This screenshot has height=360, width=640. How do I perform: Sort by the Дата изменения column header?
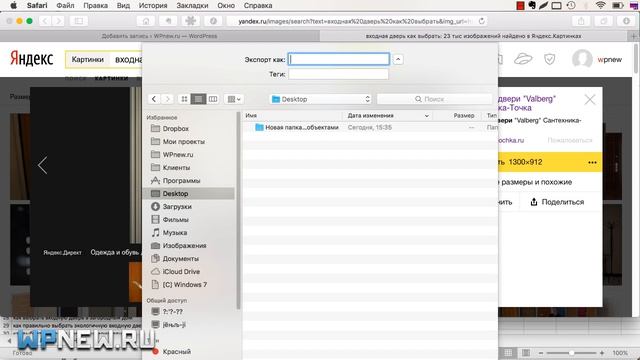388,116
